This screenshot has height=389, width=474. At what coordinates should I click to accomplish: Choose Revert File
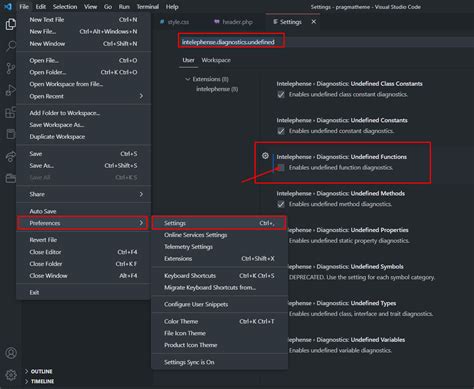click(84, 240)
